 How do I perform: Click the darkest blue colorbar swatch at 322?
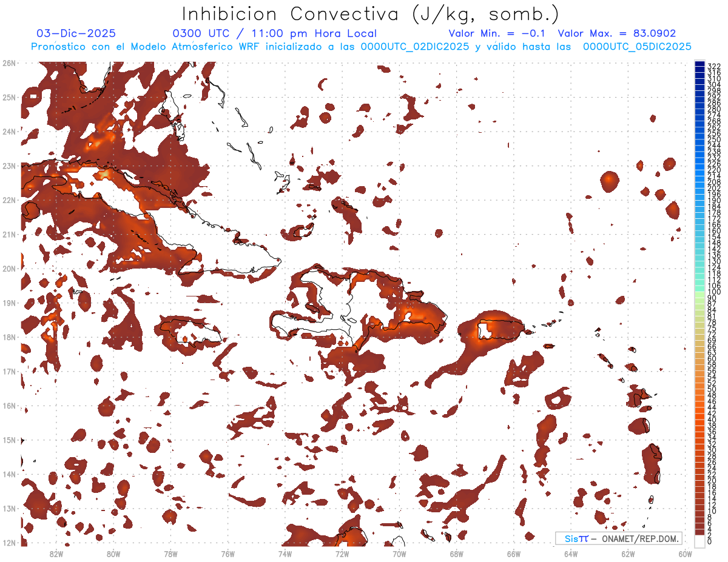coord(700,65)
